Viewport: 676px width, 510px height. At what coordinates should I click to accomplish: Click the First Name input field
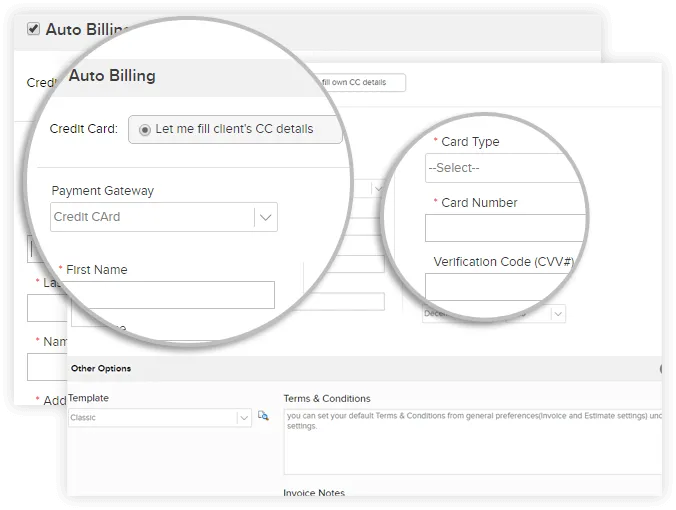point(173,295)
